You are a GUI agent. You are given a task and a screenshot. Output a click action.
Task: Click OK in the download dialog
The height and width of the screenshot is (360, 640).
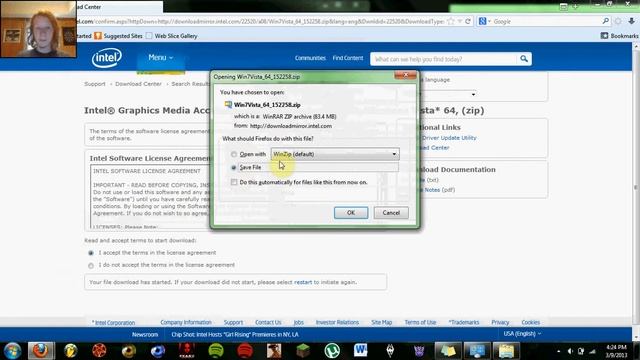coord(351,213)
